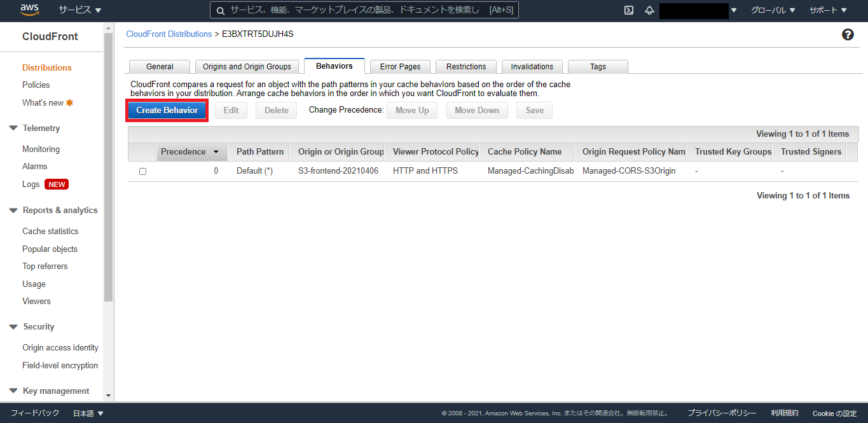Click the sidebar scrollbar down arrow
The width and height of the screenshot is (868, 423).
click(x=108, y=396)
